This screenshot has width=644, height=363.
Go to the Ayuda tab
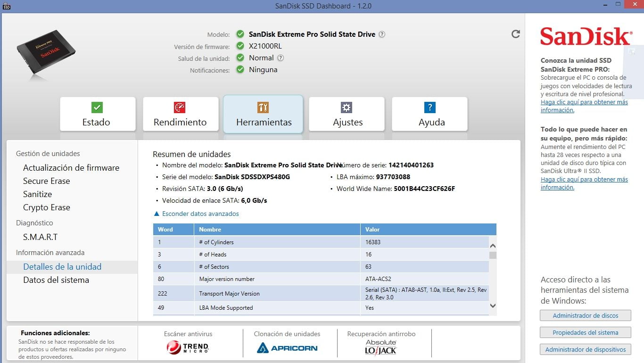coord(429,114)
